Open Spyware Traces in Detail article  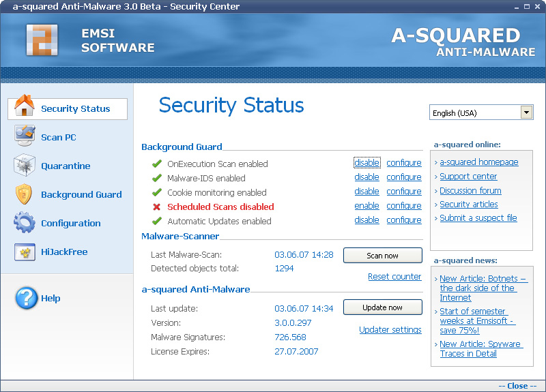pyautogui.click(x=481, y=348)
